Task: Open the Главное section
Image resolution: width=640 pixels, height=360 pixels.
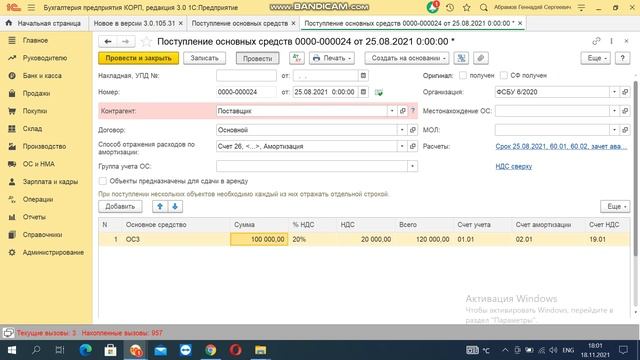Action: click(36, 40)
